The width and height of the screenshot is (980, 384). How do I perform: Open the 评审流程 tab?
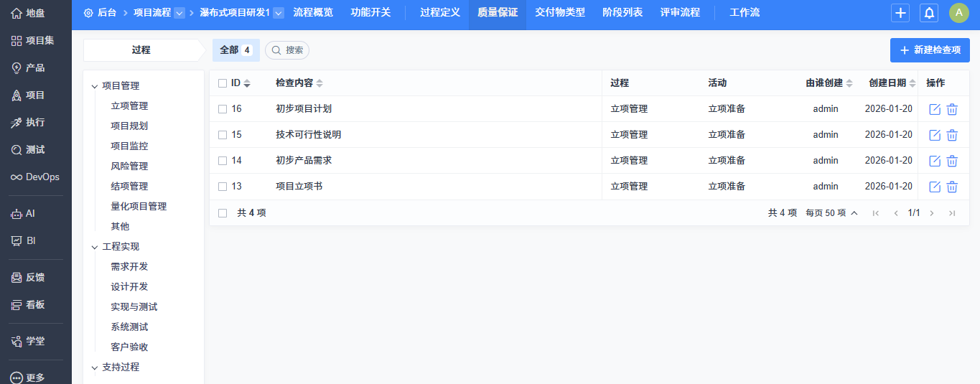point(680,13)
